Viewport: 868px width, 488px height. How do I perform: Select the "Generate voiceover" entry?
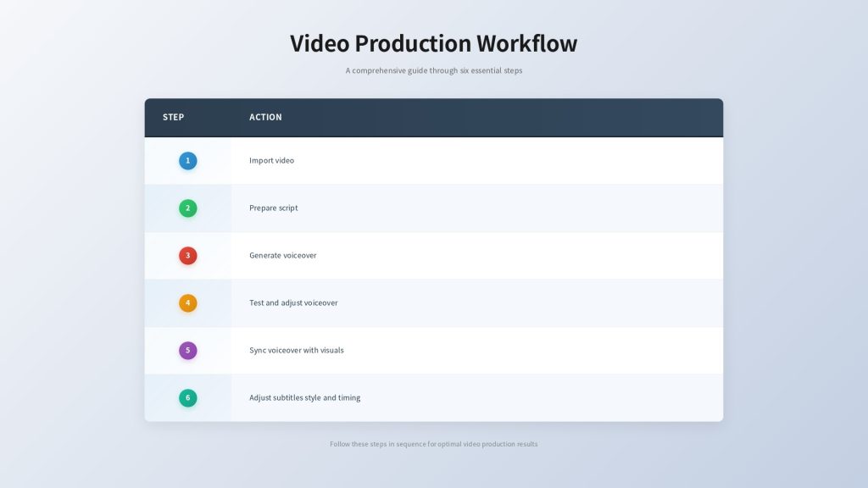pos(282,255)
